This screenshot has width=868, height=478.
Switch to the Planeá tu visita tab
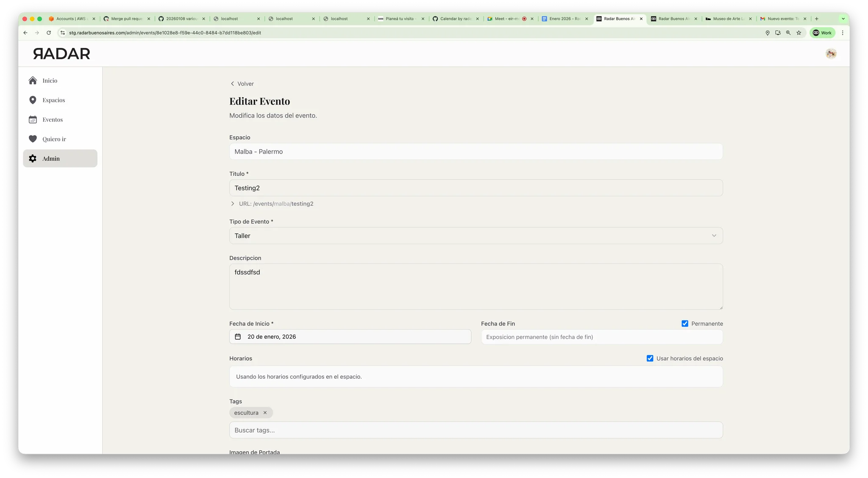click(400, 19)
